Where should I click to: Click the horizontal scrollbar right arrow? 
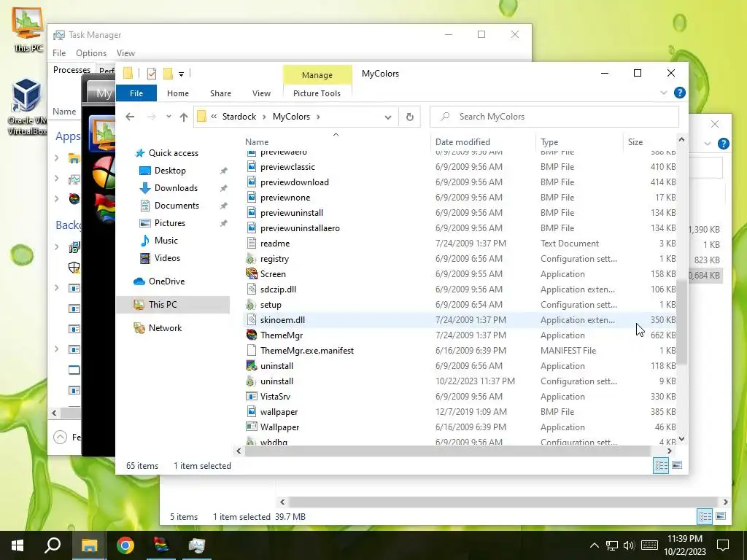point(670,451)
